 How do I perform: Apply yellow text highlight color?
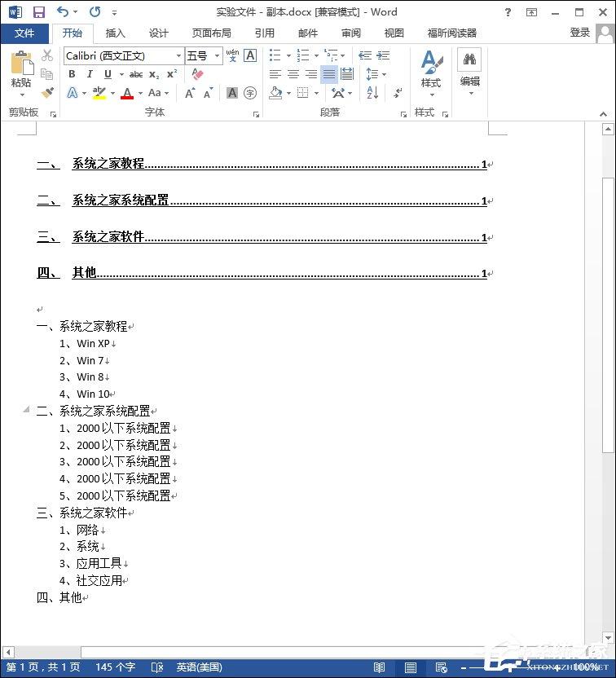pyautogui.click(x=99, y=93)
